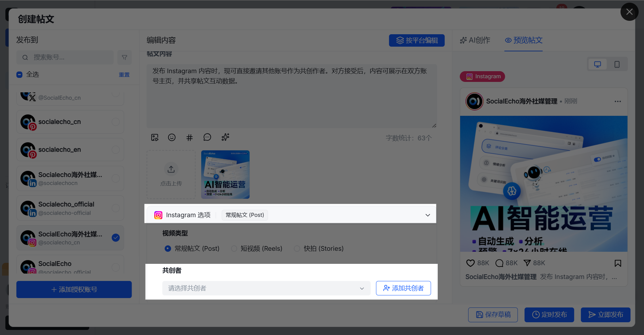Click the 按平台编辑 button
The width and height of the screenshot is (644, 335).
pos(417,41)
